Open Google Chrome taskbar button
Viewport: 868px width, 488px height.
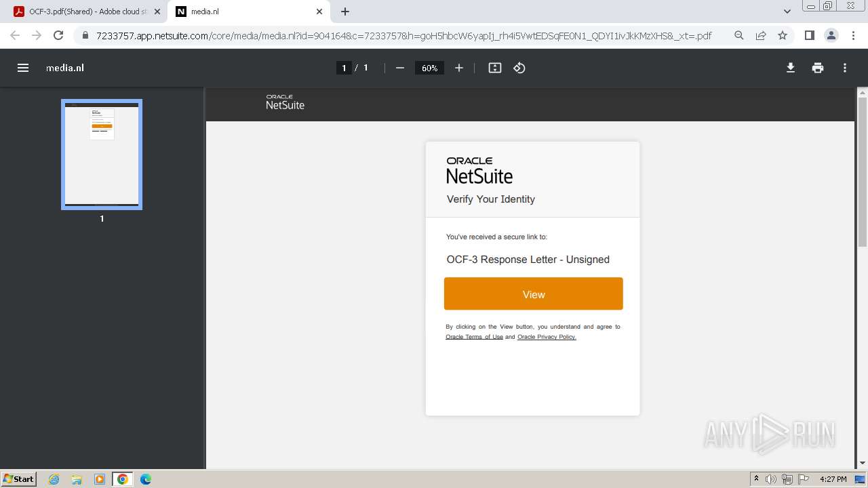[123, 479]
